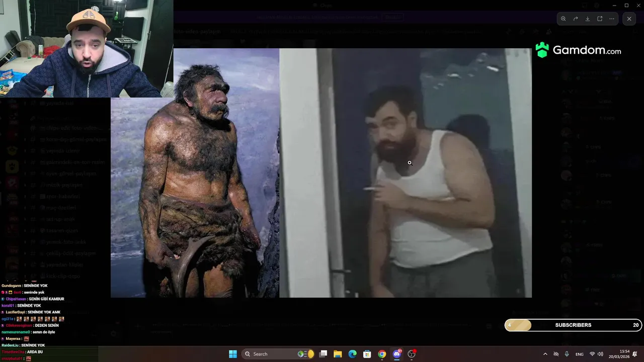The height and width of the screenshot is (362, 644).
Task: Click chat username namesurename0
Action: (x=16, y=332)
